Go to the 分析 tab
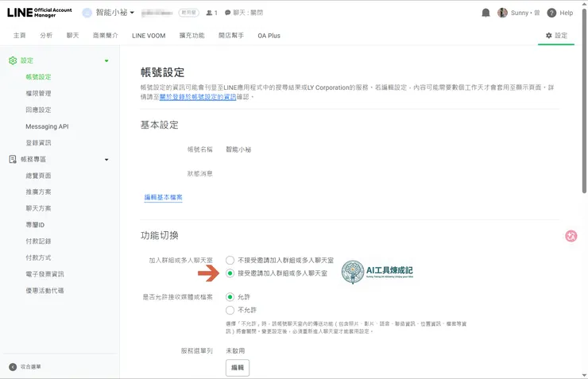Image resolution: width=588 pixels, height=379 pixels. tap(46, 35)
